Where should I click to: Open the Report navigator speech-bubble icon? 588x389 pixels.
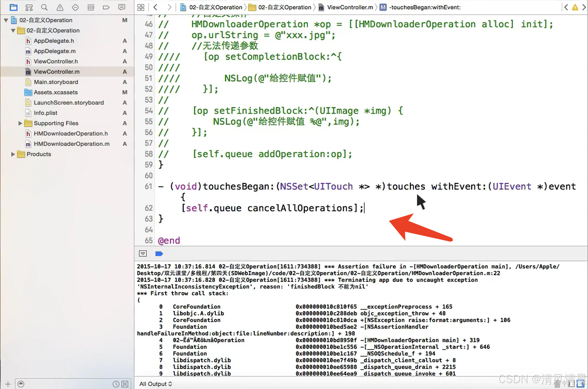click(x=122, y=7)
